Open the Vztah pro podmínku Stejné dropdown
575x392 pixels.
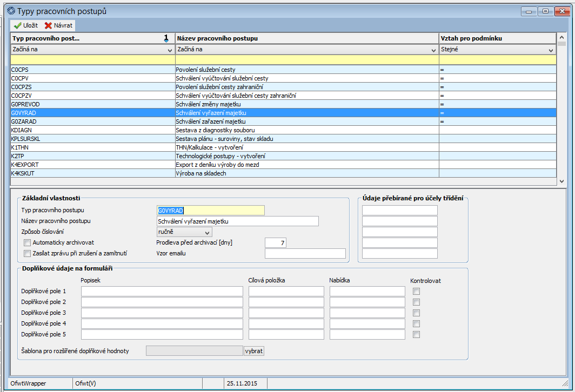[x=551, y=50]
